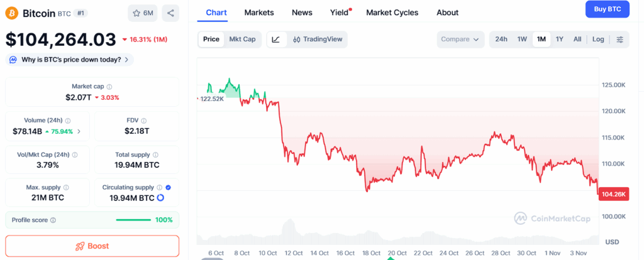
Task: Expand Volume 24h details chevron
Action: tap(79, 132)
